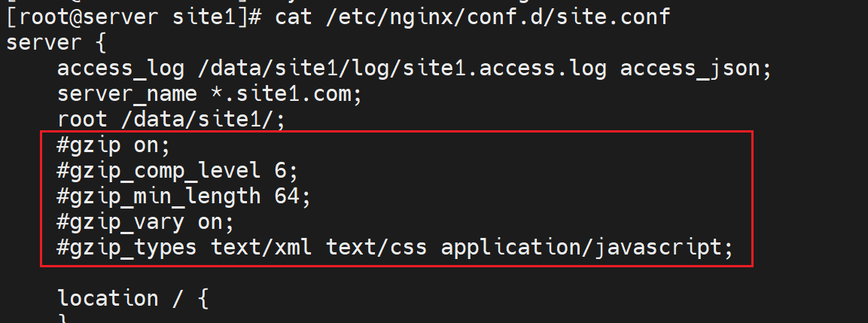
Task: Click the commented "#gzip on;" line
Action: [x=114, y=146]
